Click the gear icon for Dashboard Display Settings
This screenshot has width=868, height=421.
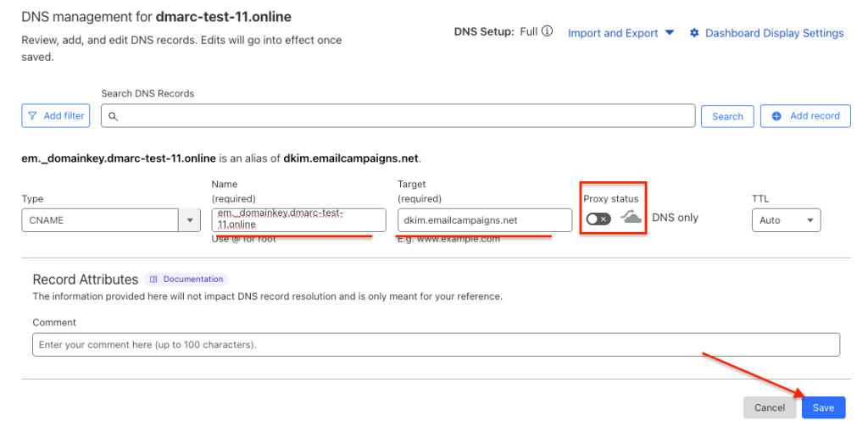pyautogui.click(x=694, y=33)
